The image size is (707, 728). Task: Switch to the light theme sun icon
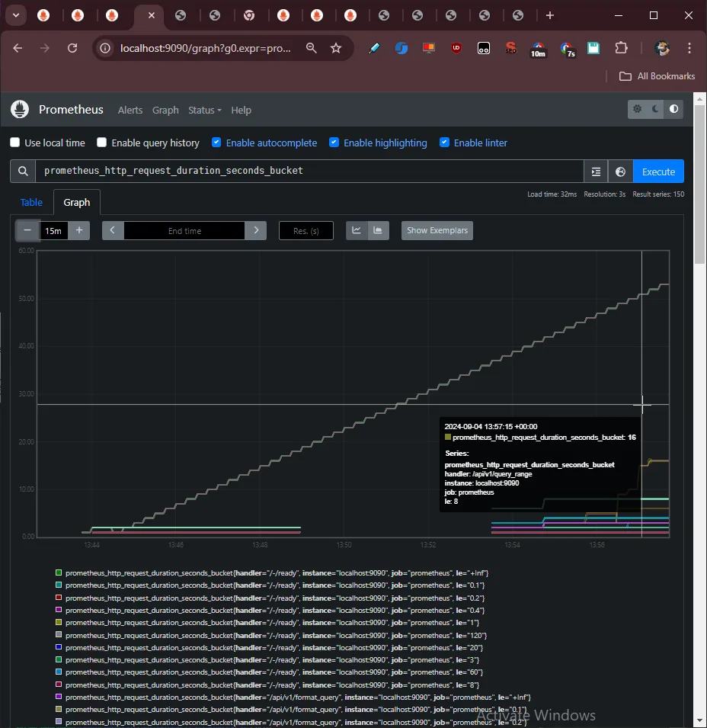[638, 110]
